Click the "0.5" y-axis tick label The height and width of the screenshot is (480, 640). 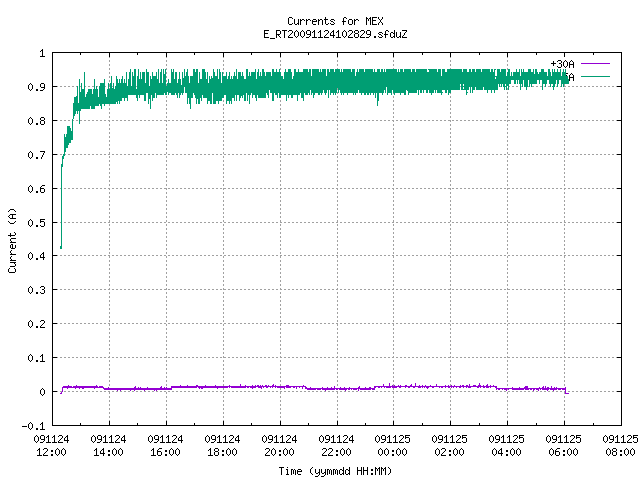coord(36,222)
